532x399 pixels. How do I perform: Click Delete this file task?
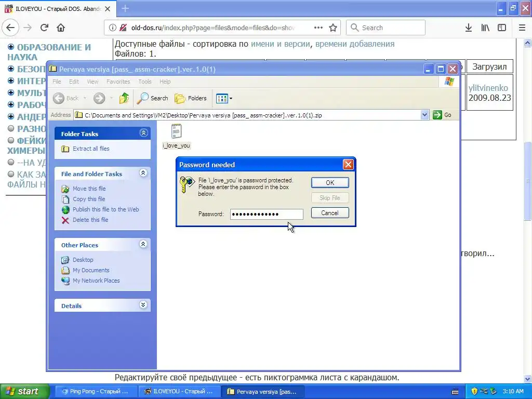coord(90,220)
